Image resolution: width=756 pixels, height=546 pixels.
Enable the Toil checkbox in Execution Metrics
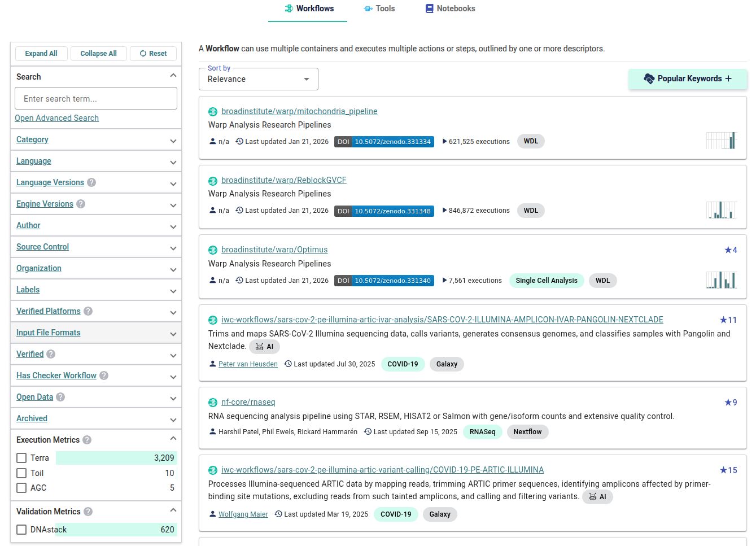click(x=21, y=473)
